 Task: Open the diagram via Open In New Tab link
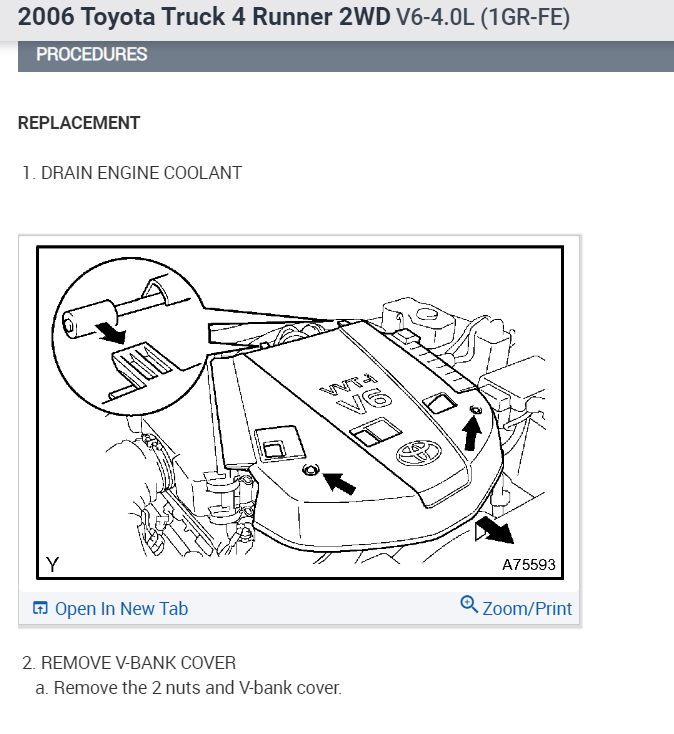[121, 609]
